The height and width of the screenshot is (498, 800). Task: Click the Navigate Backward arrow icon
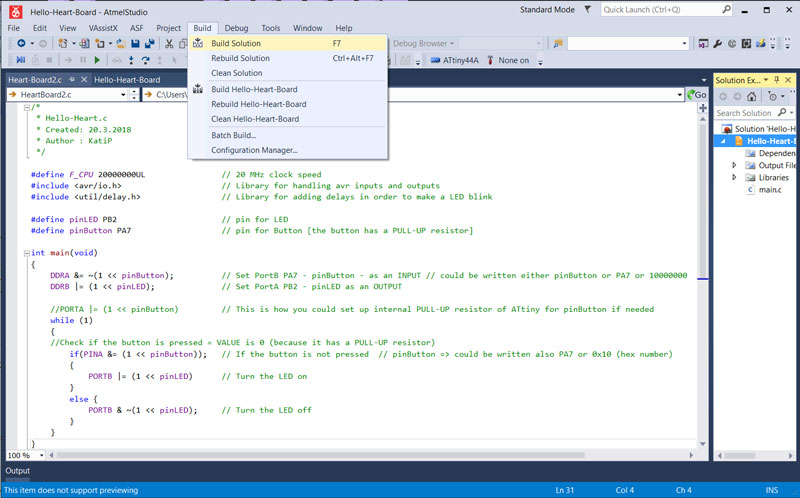(x=21, y=43)
